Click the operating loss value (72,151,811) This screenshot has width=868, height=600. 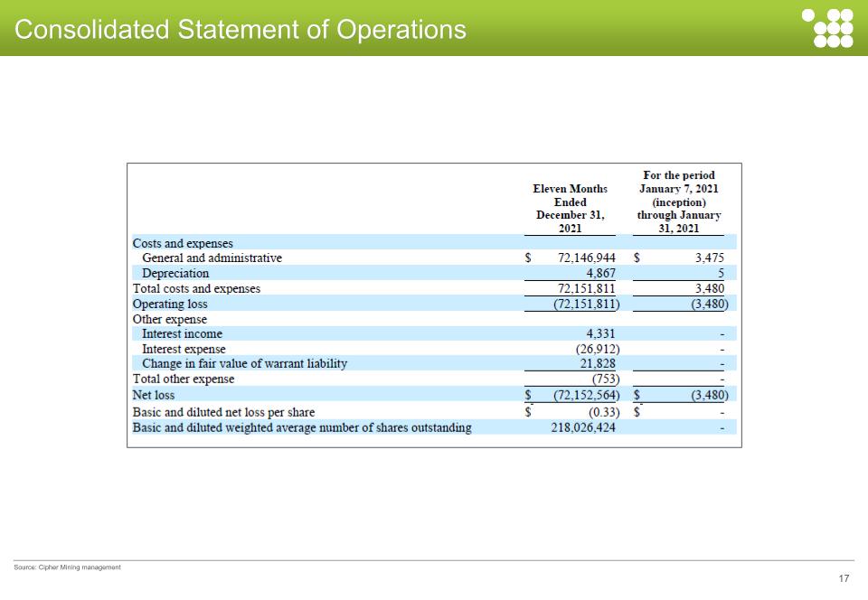pos(586,305)
